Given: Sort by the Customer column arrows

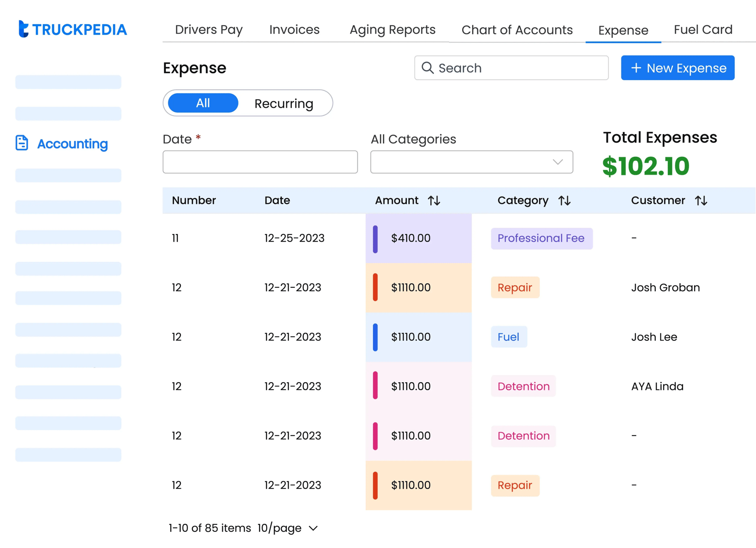Looking at the screenshot, I should point(701,200).
